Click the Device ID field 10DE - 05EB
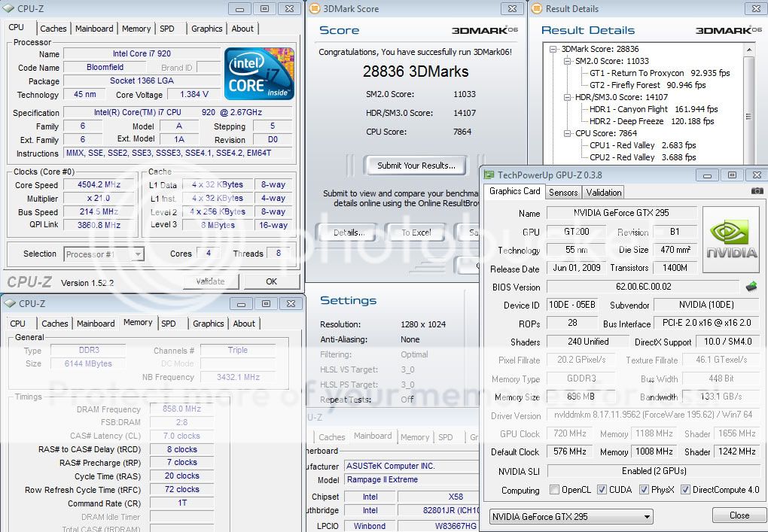Screen dimensions: 768x532 coord(571,305)
